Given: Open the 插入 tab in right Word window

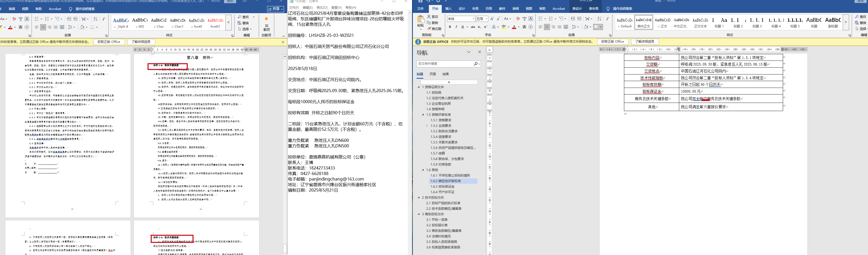Looking at the screenshot, I should (x=449, y=9).
